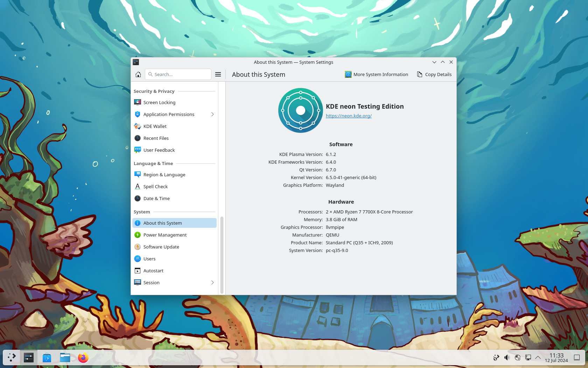Open Recent Files via its clock icon
This screenshot has width=588, height=368.
click(x=138, y=138)
